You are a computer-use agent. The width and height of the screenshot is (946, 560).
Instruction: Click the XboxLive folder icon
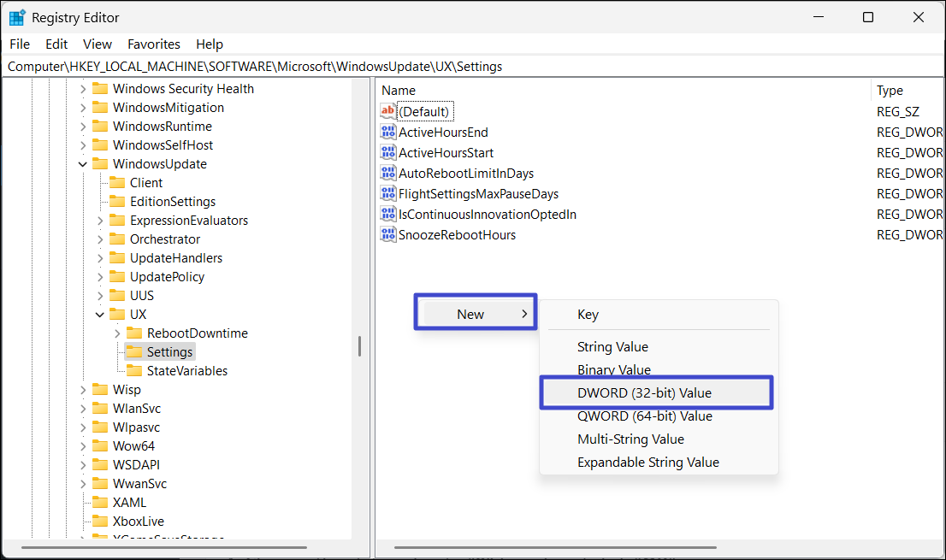pyautogui.click(x=100, y=522)
